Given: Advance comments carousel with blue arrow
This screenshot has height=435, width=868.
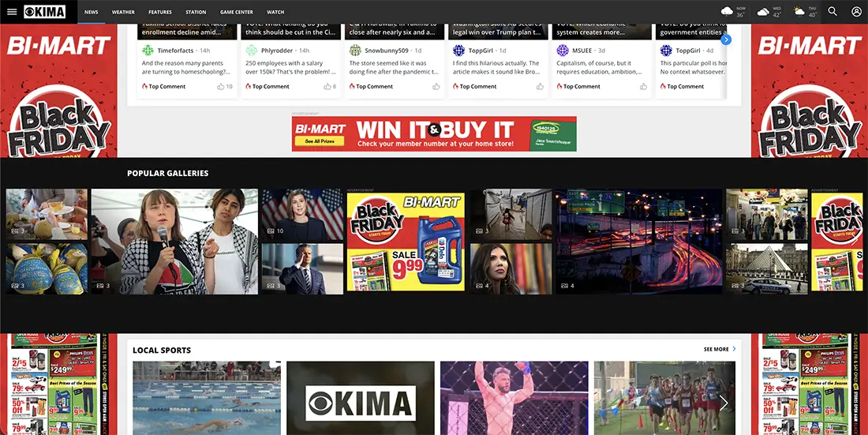Looking at the screenshot, I should pyautogui.click(x=726, y=40).
